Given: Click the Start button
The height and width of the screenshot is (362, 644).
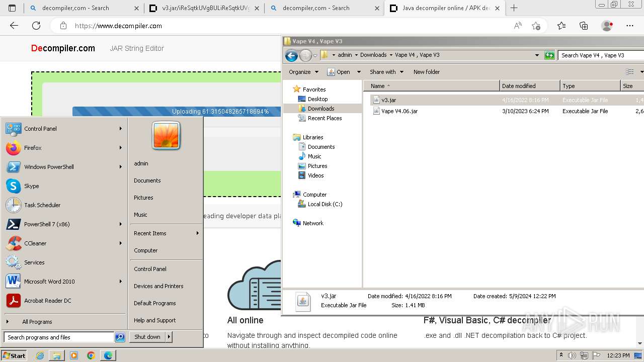Looking at the screenshot, I should click(x=14, y=355).
